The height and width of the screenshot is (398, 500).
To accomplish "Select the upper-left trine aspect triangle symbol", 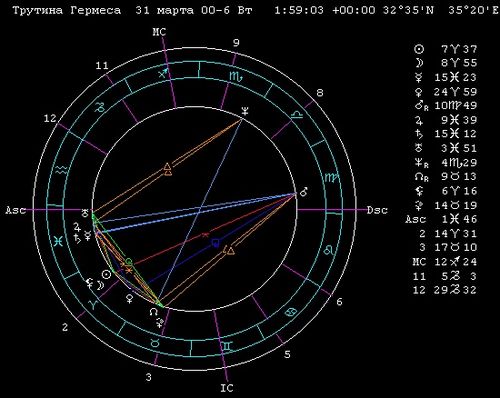I will (x=168, y=167).
